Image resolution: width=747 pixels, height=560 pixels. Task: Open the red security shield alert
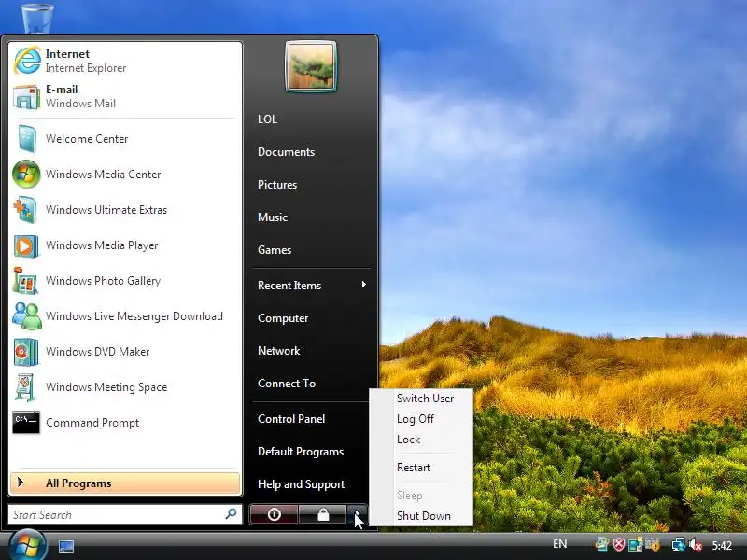coord(618,544)
